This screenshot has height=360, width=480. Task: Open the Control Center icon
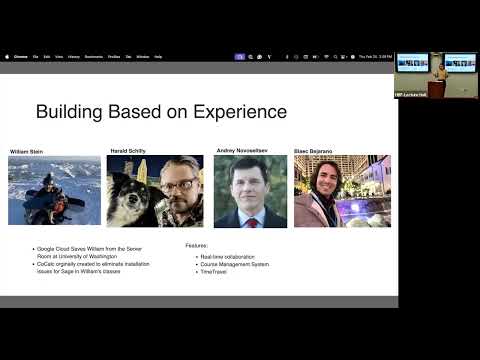click(x=344, y=57)
